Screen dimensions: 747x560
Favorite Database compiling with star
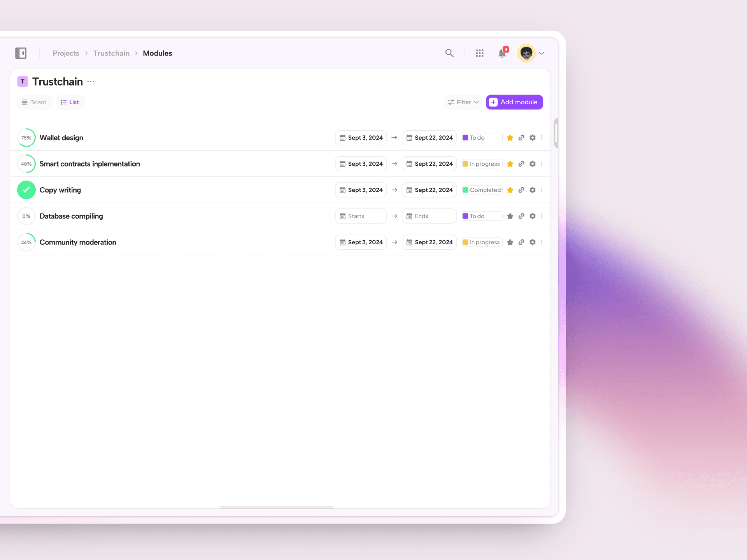[x=510, y=216]
